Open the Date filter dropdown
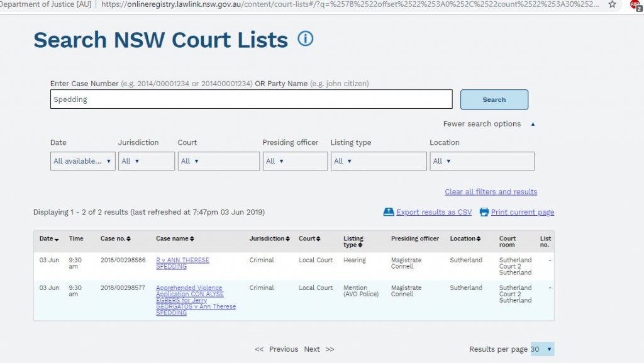The width and height of the screenshot is (644, 363). click(82, 161)
